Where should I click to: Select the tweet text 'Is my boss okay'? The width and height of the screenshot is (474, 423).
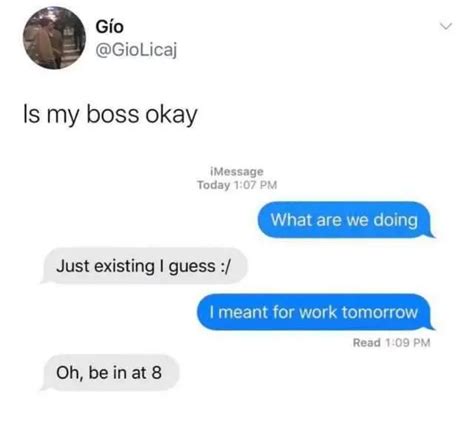tap(110, 115)
